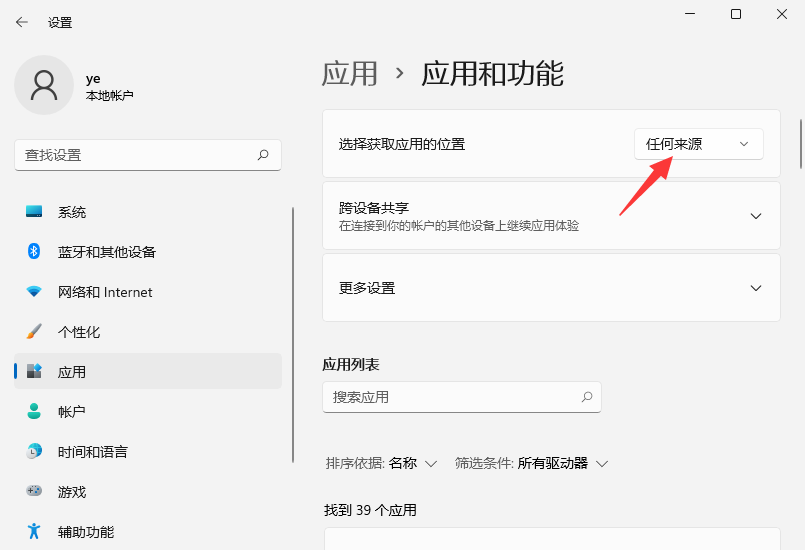Image resolution: width=805 pixels, height=550 pixels.
Task: Click the 搜索应用 input field
Action: point(450,397)
